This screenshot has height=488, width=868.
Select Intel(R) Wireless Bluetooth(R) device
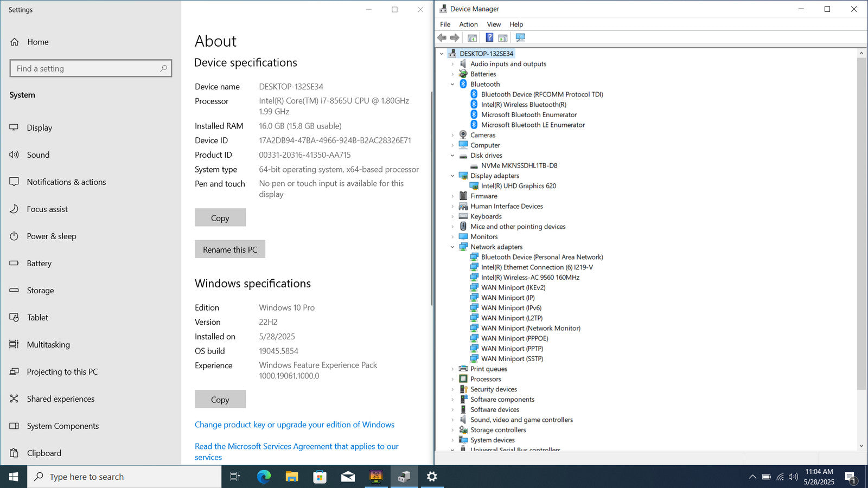524,105
